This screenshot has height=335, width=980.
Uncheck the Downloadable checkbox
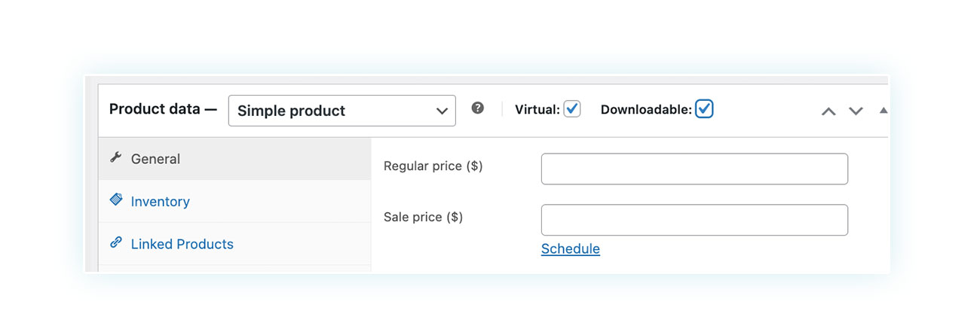pyautogui.click(x=704, y=109)
